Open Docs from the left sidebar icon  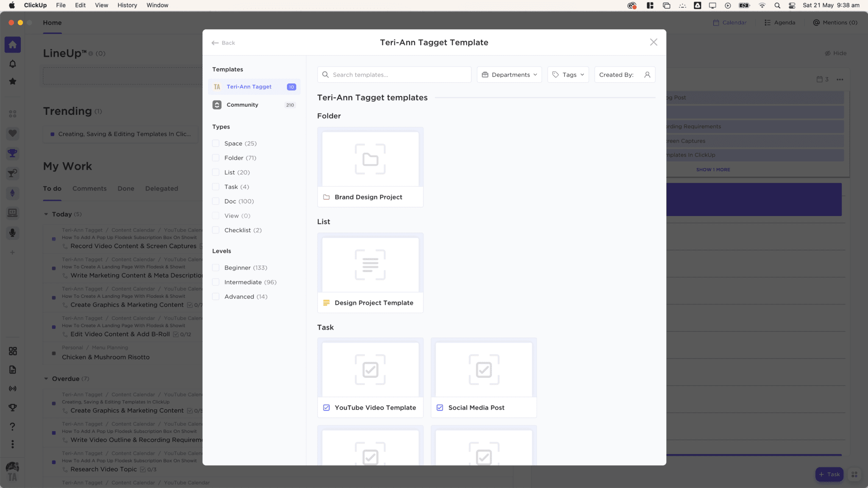[x=12, y=369]
